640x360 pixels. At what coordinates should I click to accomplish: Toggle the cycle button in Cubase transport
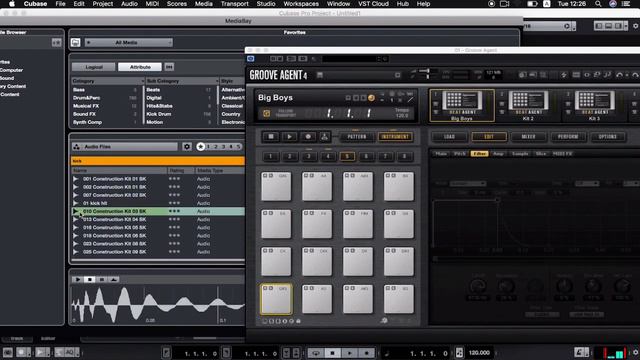[316, 353]
